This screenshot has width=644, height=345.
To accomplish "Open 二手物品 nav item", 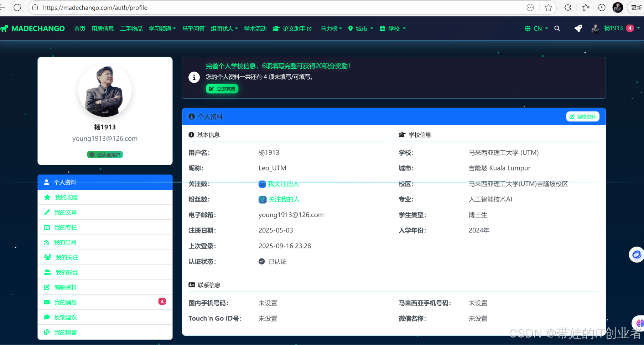I will tap(131, 28).
